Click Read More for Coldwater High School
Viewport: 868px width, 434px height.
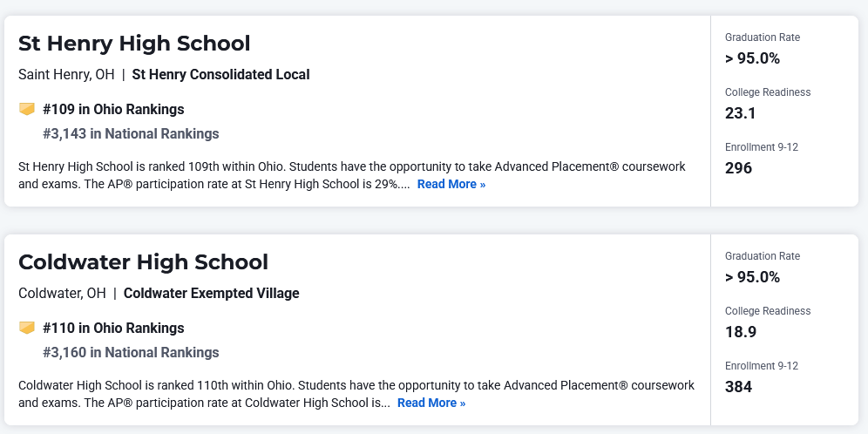431,403
